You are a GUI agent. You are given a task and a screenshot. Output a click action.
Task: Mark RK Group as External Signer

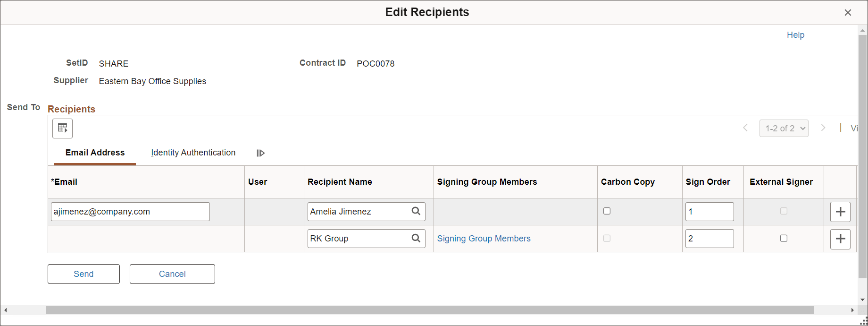point(784,239)
